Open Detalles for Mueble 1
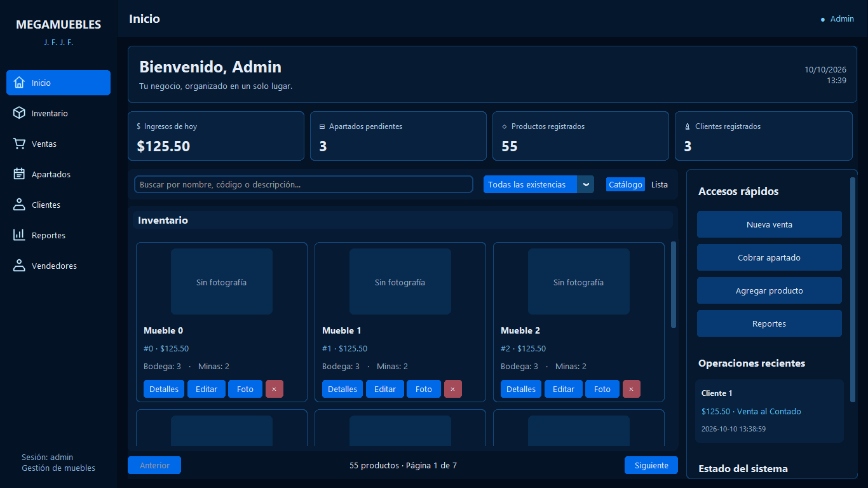 click(x=342, y=389)
